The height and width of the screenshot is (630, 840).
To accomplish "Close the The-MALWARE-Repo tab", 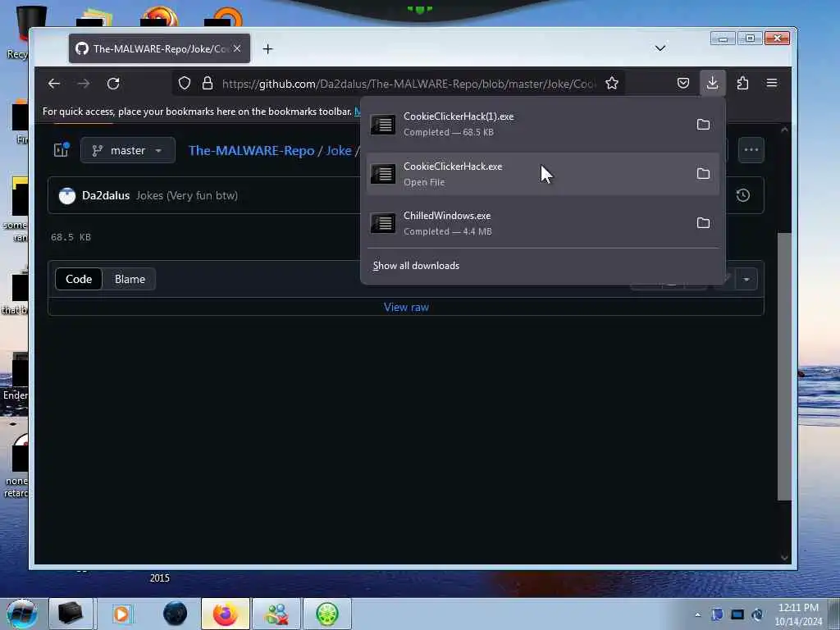I will [237, 48].
